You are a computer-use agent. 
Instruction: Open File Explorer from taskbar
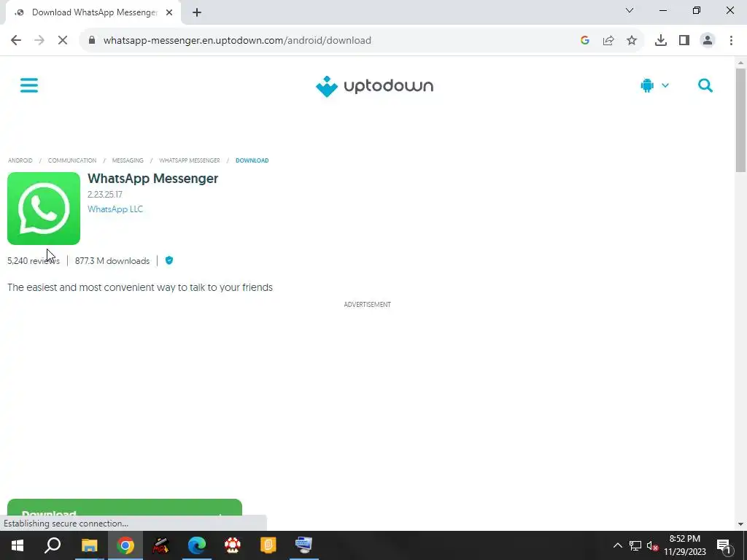point(89,545)
